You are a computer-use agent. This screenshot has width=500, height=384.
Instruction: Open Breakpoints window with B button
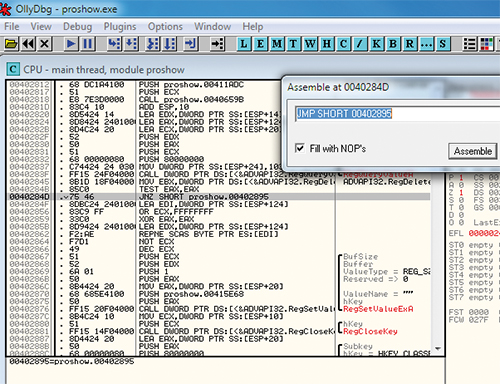pos(393,44)
